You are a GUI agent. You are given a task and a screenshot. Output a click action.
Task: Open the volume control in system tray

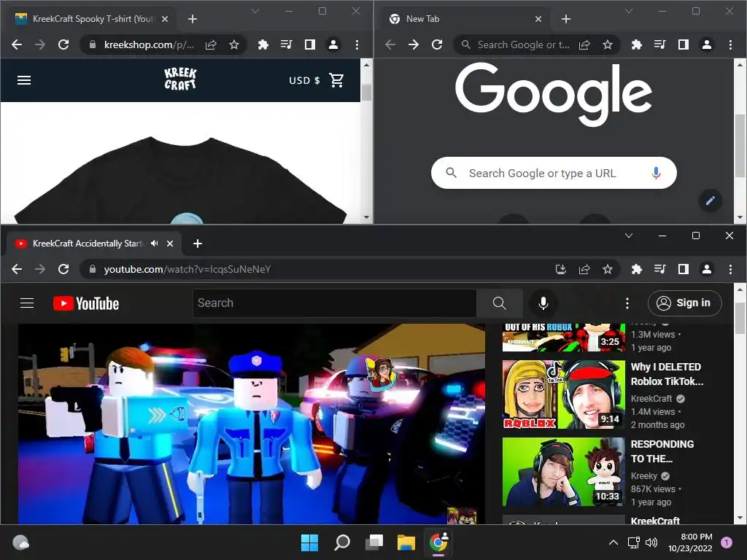(x=651, y=542)
